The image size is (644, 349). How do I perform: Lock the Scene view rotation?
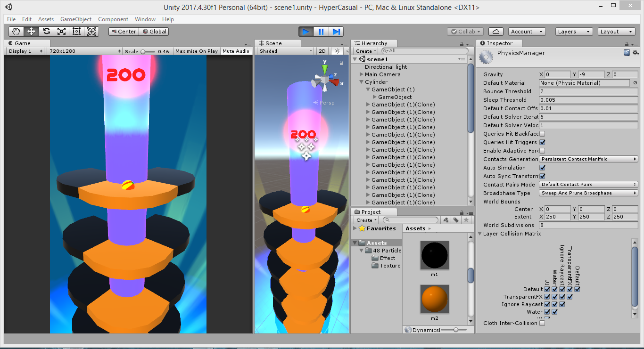click(x=341, y=63)
